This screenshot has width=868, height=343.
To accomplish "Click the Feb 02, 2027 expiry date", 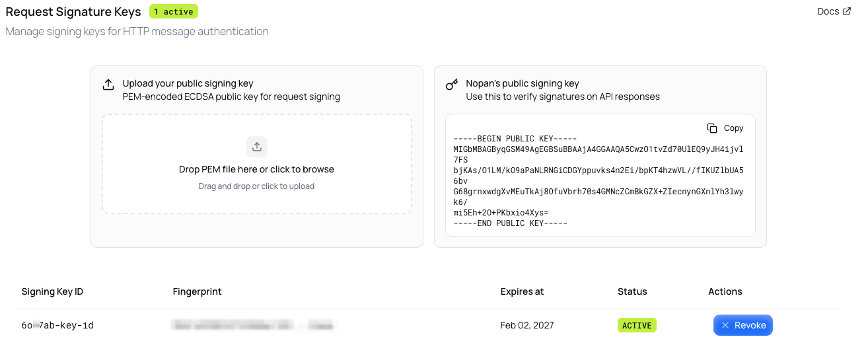I will click(527, 325).
